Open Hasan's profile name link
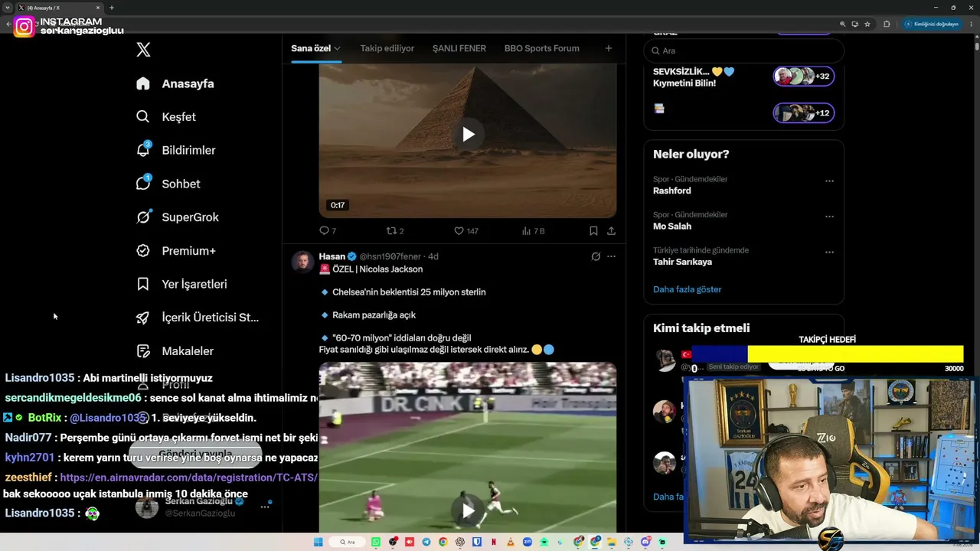This screenshot has width=980, height=551. pyautogui.click(x=332, y=256)
